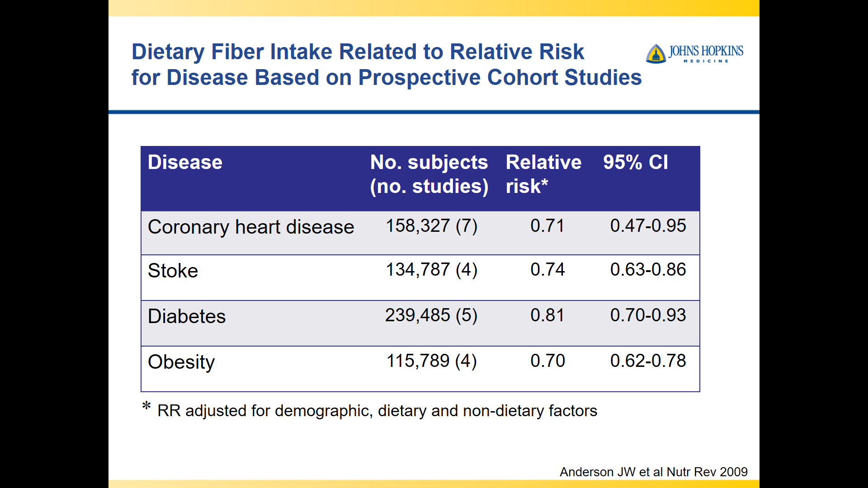Click the 158,327 (7) subjects cell
The width and height of the screenshot is (868, 488).
point(431,226)
